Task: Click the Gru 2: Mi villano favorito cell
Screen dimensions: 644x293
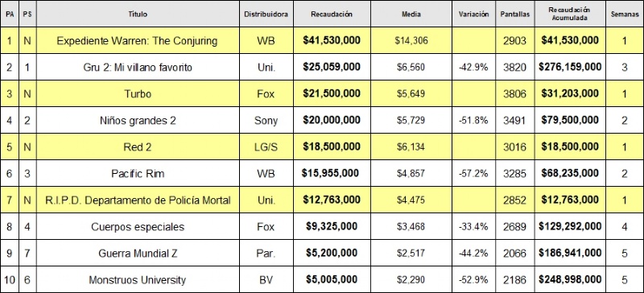Action: [x=138, y=67]
